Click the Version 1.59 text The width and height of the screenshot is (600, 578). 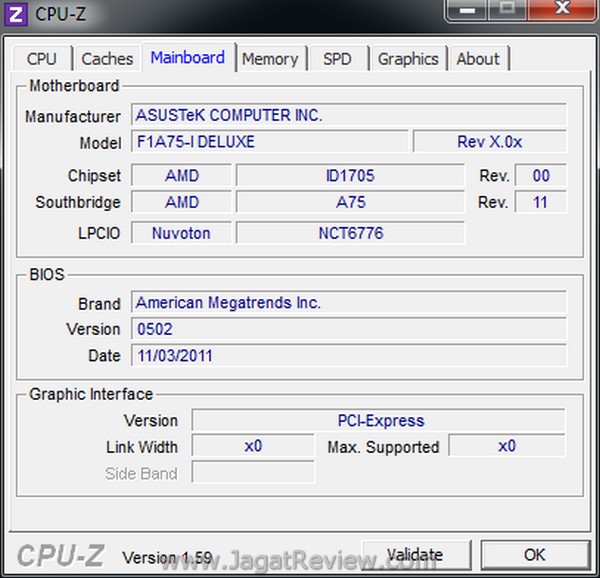167,557
